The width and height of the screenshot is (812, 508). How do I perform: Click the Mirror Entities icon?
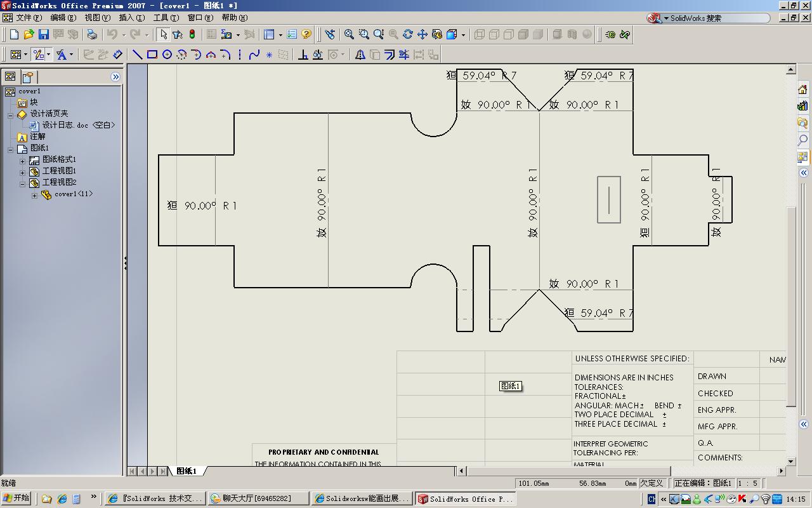pos(360,55)
